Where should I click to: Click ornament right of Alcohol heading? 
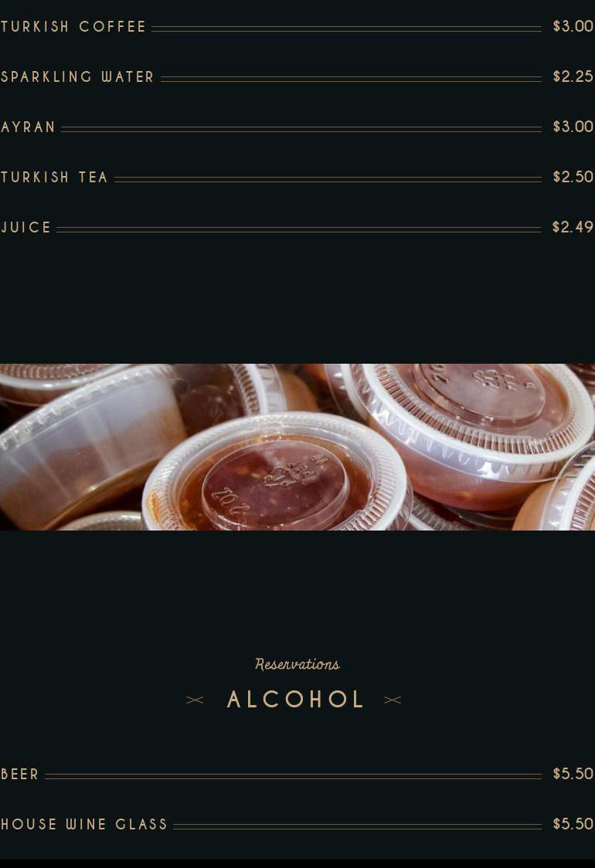(393, 700)
